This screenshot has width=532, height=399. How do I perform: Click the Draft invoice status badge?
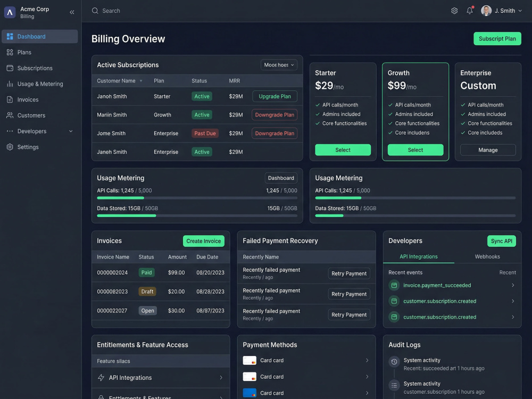click(147, 292)
